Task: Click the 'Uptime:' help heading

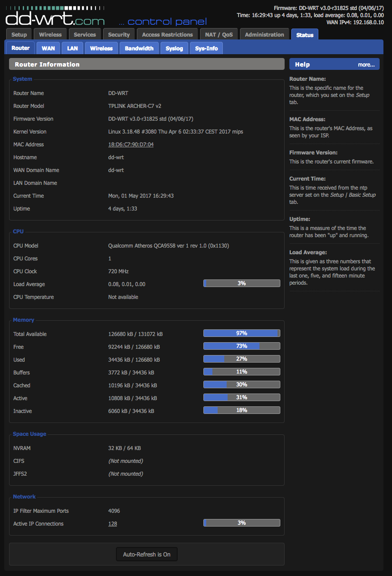Action: [x=300, y=219]
